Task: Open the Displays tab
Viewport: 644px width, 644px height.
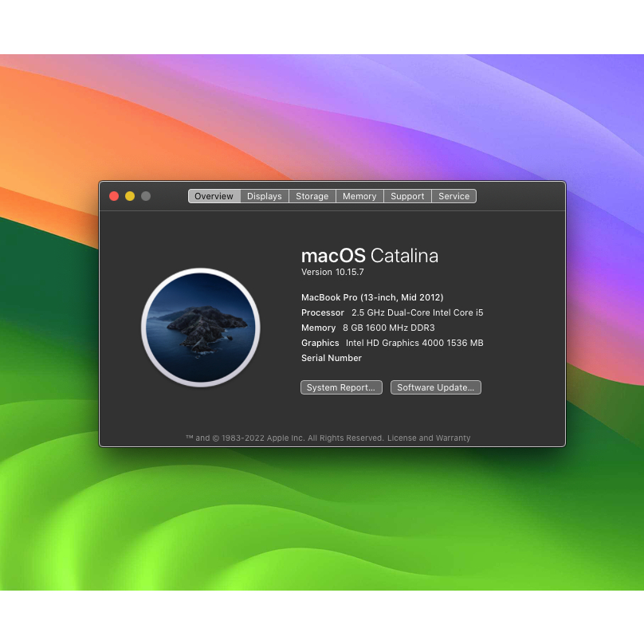Action: tap(264, 196)
